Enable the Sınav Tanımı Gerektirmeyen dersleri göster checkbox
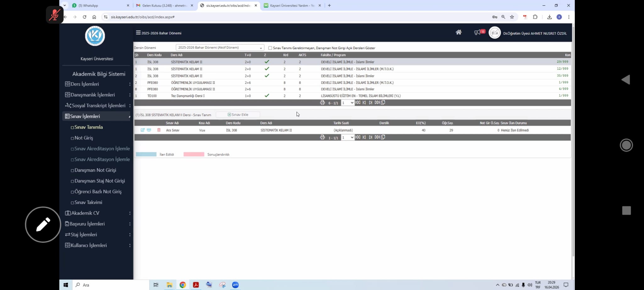This screenshot has width=644, height=290. (x=270, y=48)
